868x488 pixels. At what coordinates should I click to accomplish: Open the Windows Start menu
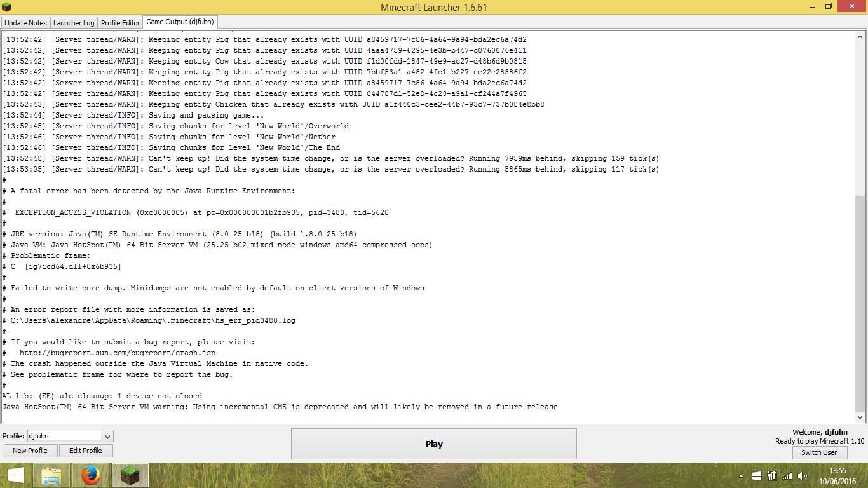pyautogui.click(x=16, y=475)
